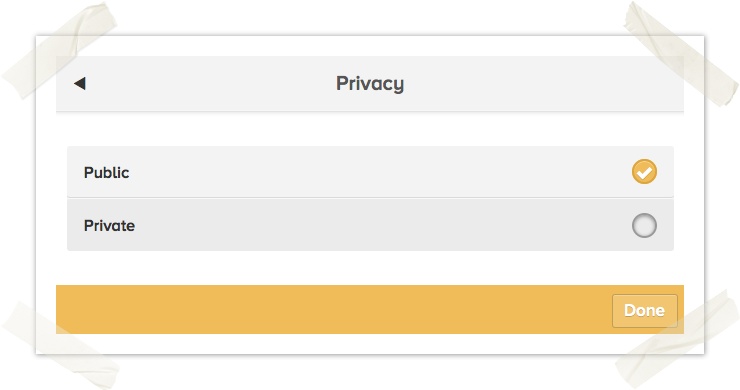
Task: Click white space between header and Public row
Action: click(x=370, y=129)
